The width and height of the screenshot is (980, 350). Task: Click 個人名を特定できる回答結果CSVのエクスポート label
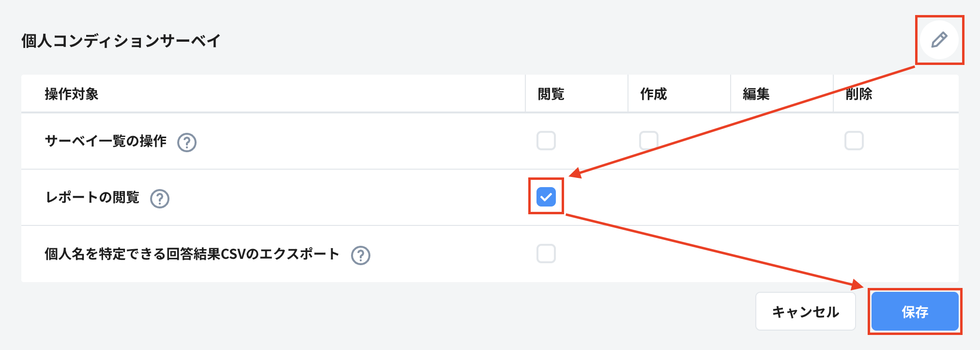[x=192, y=254]
